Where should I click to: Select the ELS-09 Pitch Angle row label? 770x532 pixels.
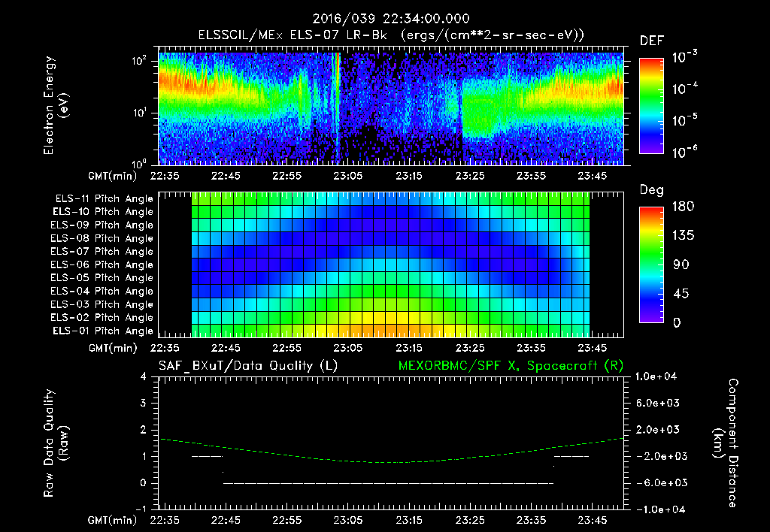click(102, 225)
